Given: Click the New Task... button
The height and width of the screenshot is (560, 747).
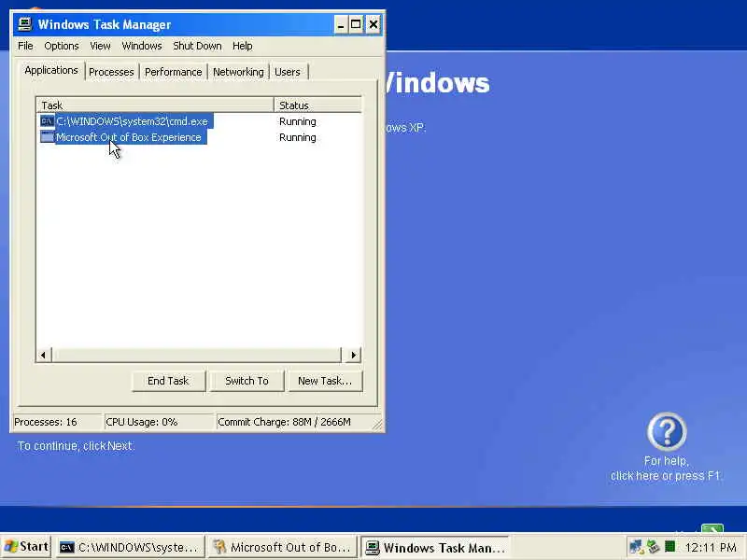Looking at the screenshot, I should click(x=325, y=381).
